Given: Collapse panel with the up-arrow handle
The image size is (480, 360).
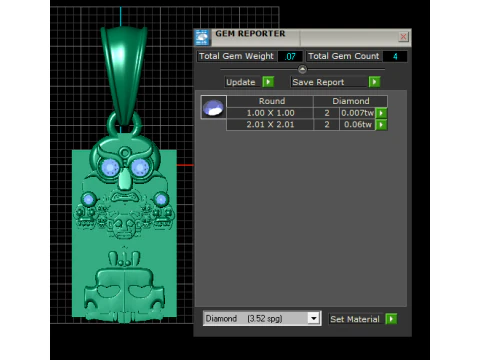Looking at the screenshot, I should (302, 69).
